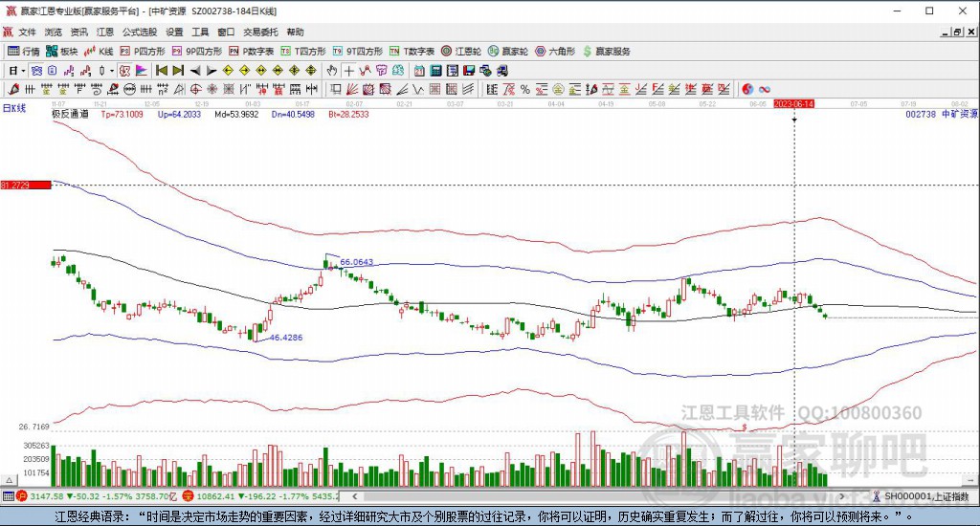
Task: Click the 行情 quotes button
Action: [24, 52]
